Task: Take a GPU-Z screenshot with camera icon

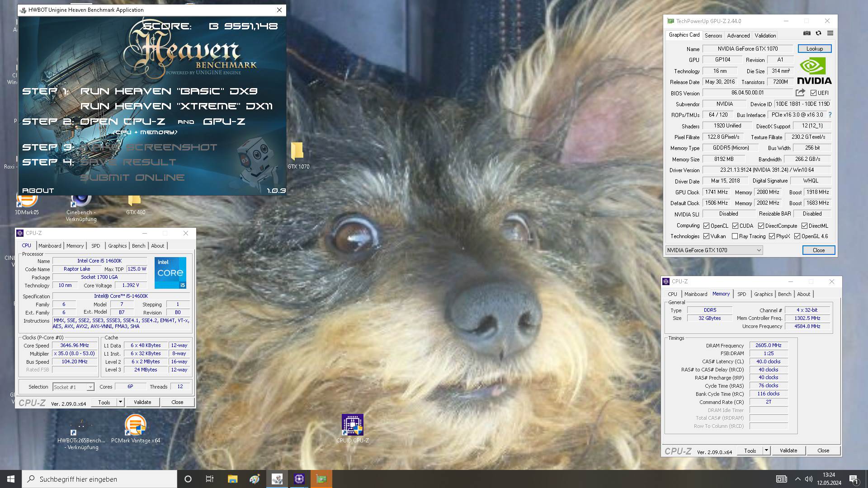Action: pos(807,33)
